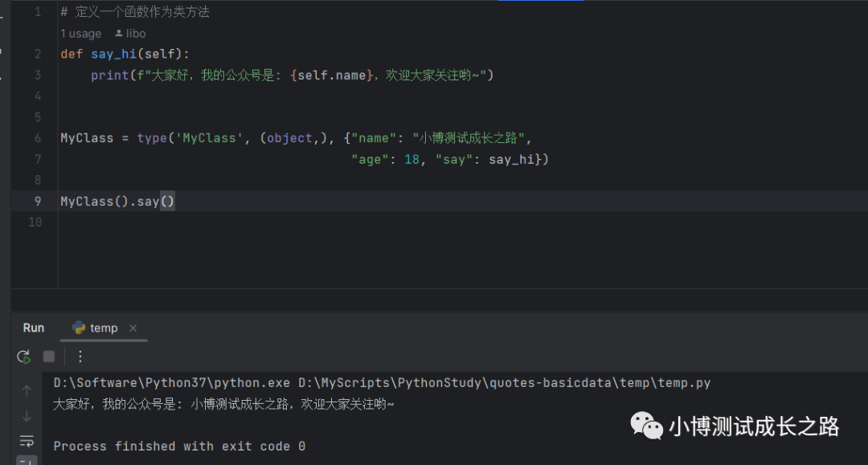Click the Down the Stack Trace arrow
The height and width of the screenshot is (465, 868).
coord(27,416)
